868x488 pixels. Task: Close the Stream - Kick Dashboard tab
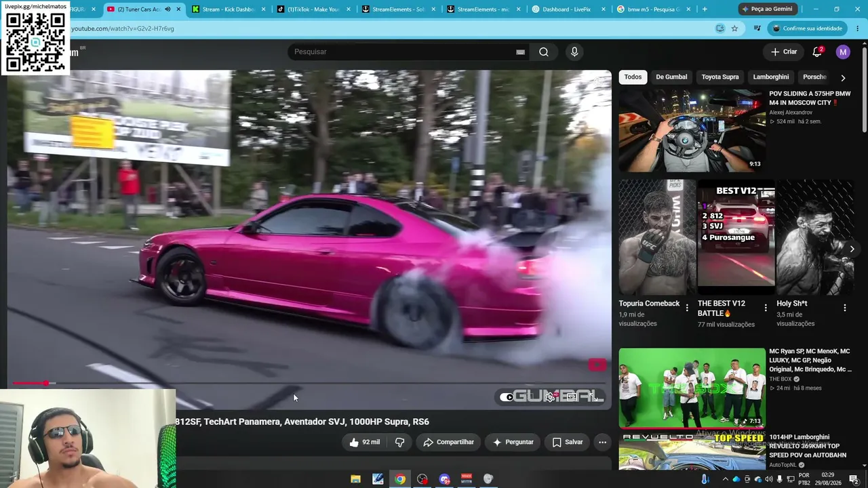[263, 9]
